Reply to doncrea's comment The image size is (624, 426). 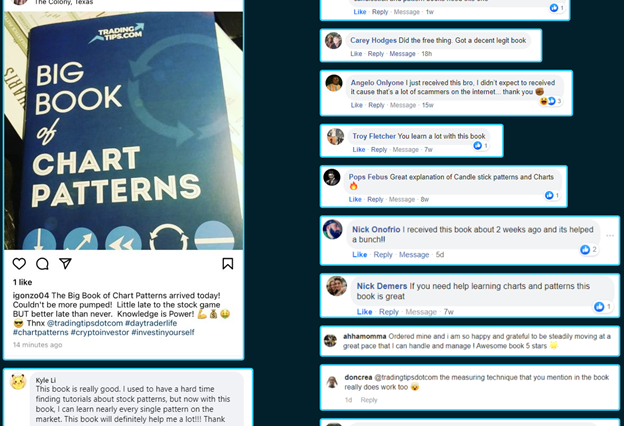[369, 400]
